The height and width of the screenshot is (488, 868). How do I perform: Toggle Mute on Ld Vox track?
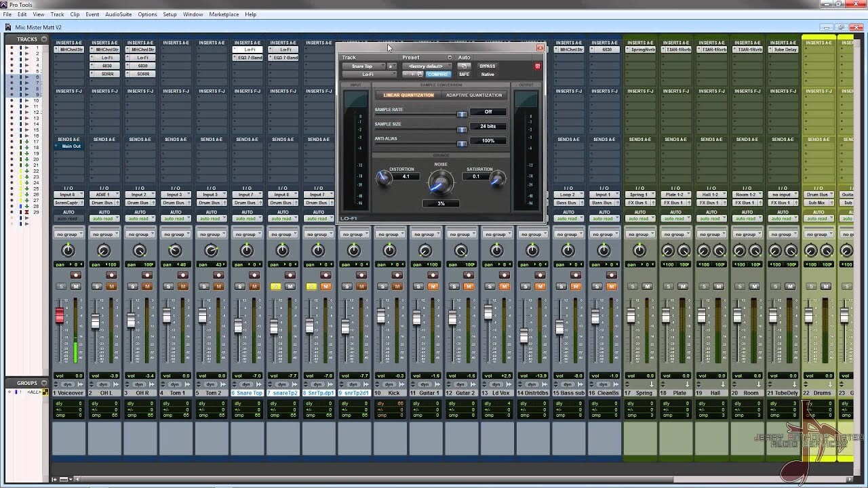pos(505,287)
